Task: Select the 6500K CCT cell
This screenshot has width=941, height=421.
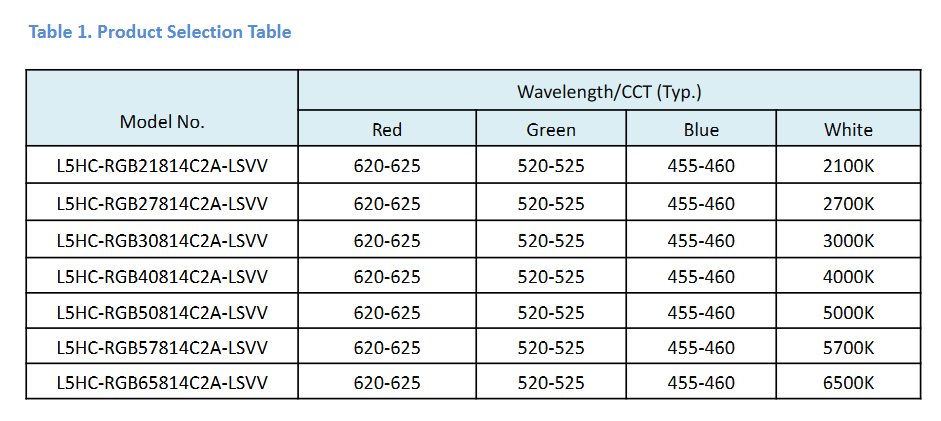Action: click(x=848, y=383)
